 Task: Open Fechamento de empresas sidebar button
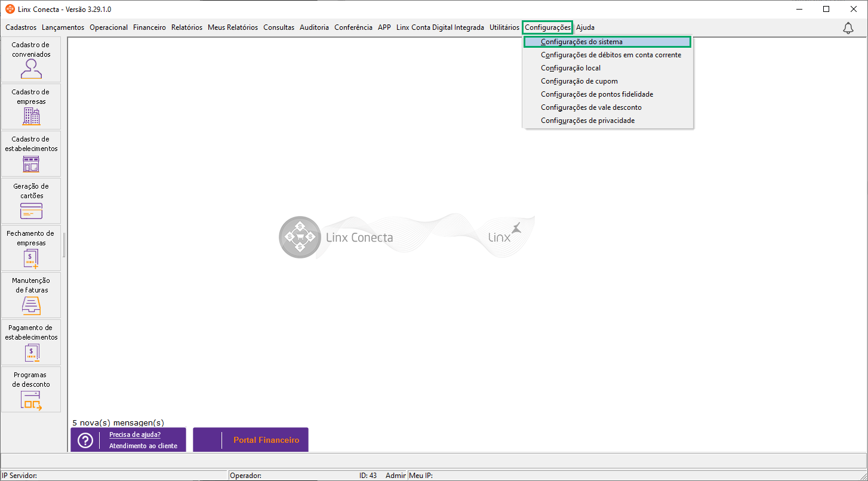click(31, 248)
